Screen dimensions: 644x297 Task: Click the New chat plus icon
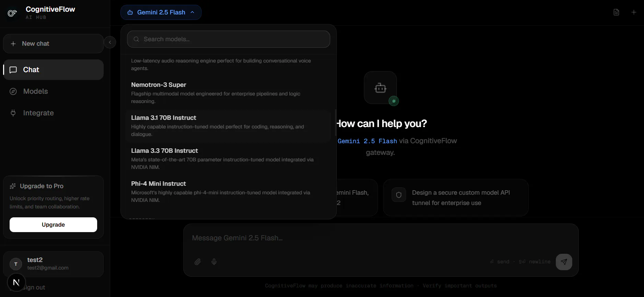point(13,44)
